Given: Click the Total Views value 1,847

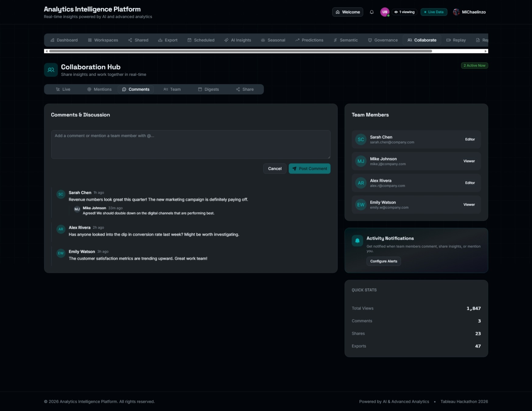Looking at the screenshot, I should coord(474,308).
